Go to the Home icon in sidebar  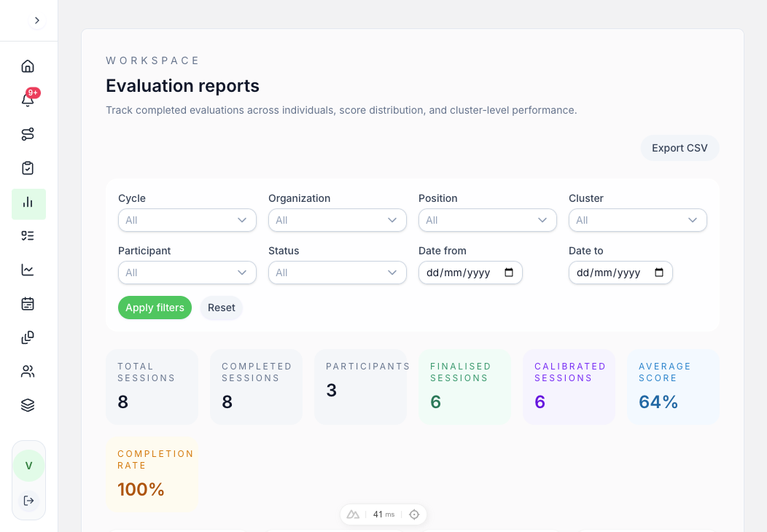pos(28,66)
